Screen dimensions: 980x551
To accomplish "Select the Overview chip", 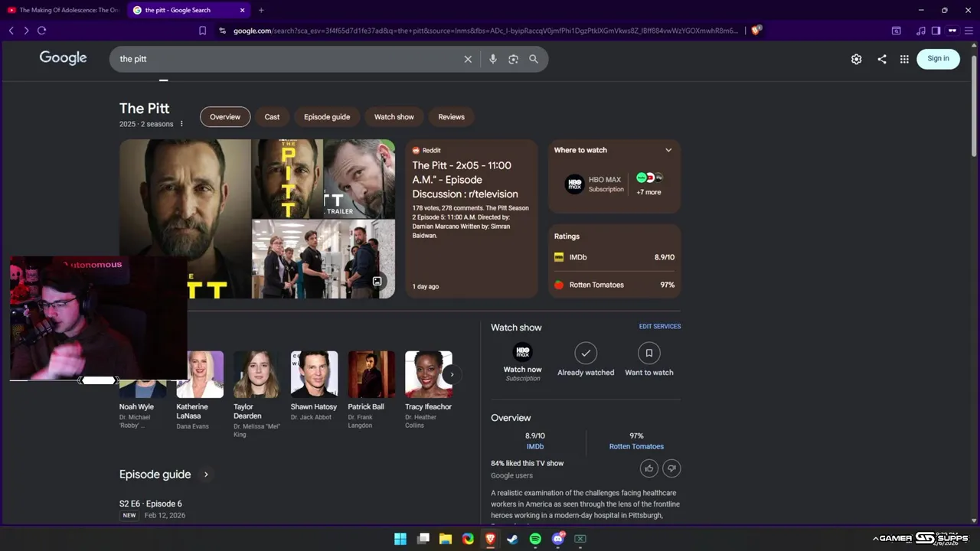I will click(x=225, y=117).
